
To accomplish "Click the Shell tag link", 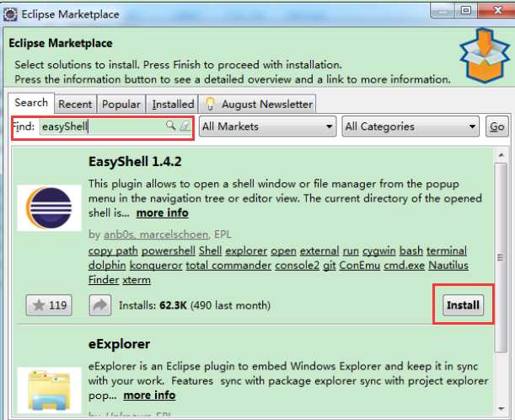I will tap(210, 250).
